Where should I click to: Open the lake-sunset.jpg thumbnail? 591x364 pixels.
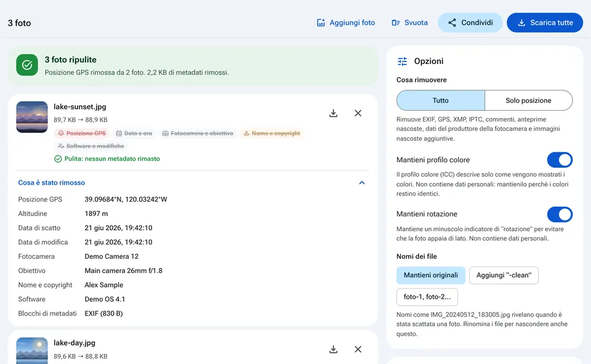pos(32,117)
